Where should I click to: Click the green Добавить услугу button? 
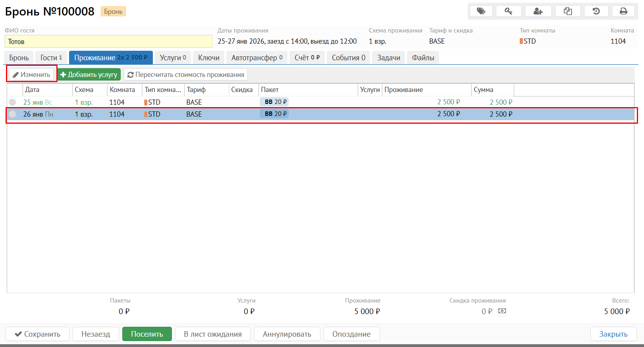[x=89, y=74]
